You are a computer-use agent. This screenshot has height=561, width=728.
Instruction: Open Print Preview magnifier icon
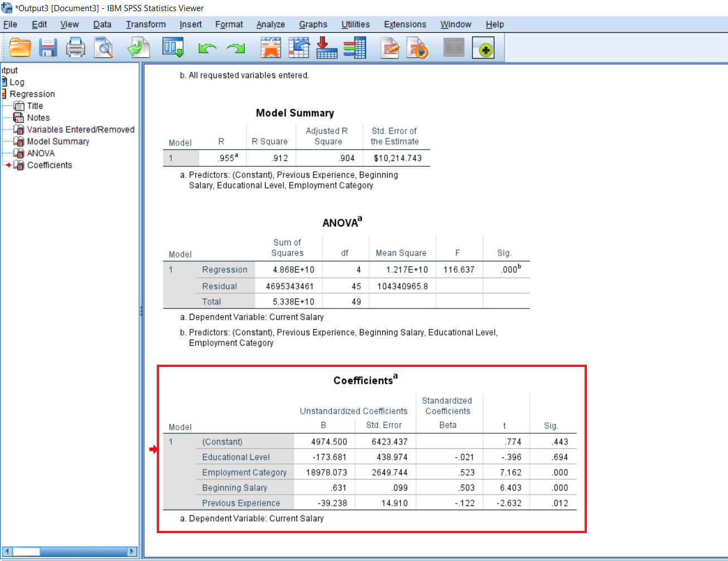pos(104,48)
